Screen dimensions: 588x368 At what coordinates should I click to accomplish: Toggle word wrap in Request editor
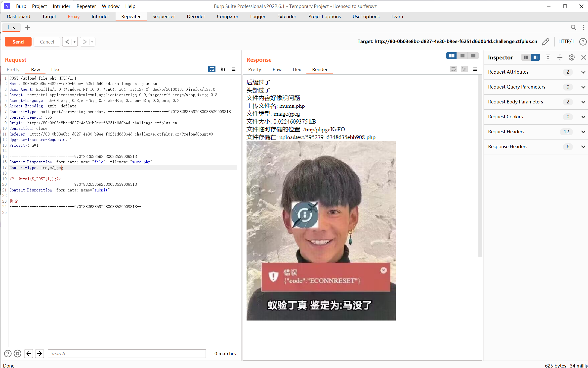point(212,69)
